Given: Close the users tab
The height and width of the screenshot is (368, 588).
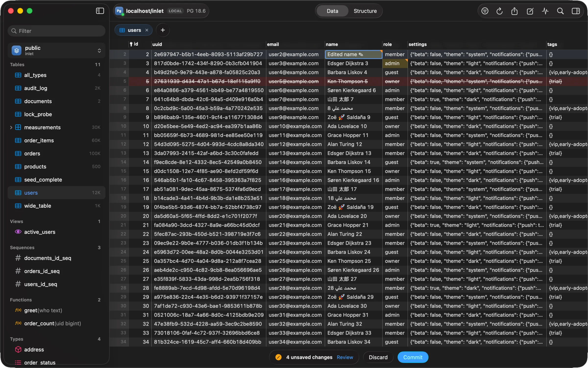Looking at the screenshot, I should pyautogui.click(x=147, y=30).
